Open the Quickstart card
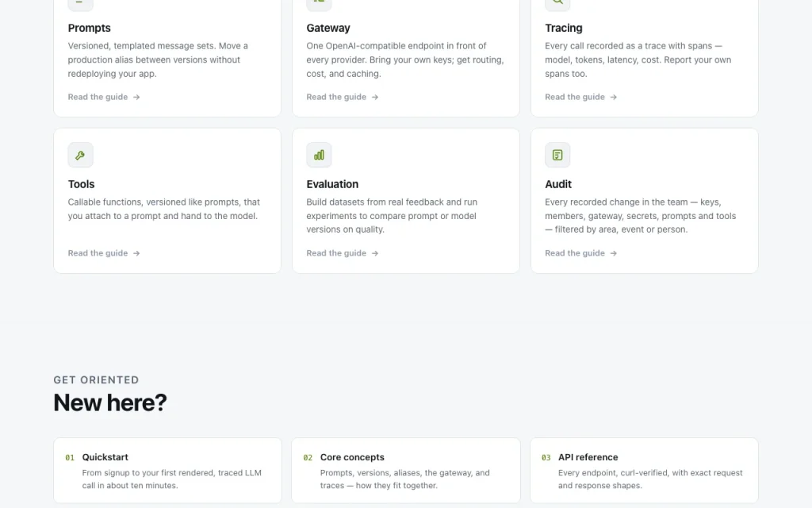The height and width of the screenshot is (508, 812). point(167,471)
